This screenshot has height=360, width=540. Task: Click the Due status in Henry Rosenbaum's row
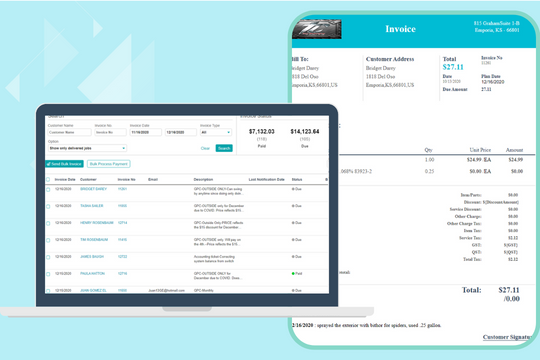click(297, 223)
